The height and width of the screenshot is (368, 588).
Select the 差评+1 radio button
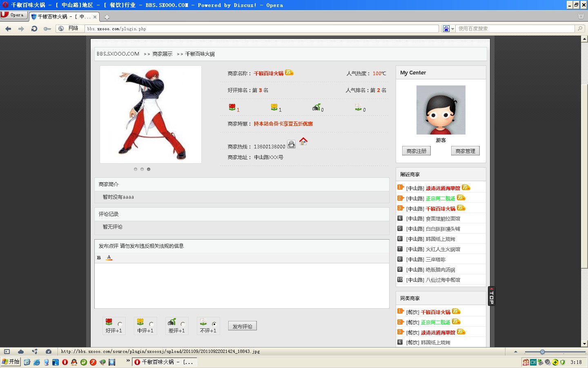pos(183,324)
